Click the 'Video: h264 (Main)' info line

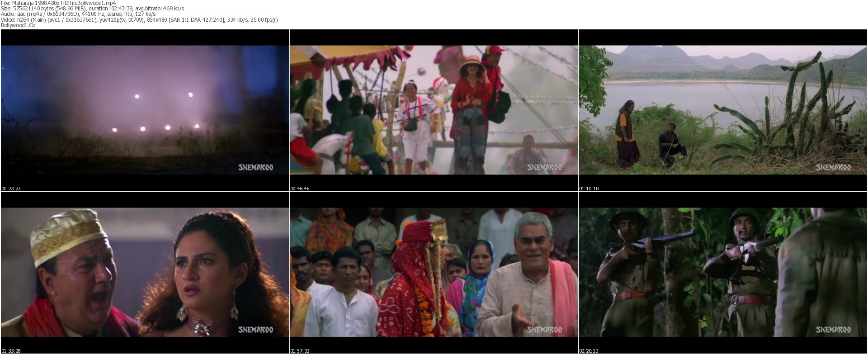(139, 20)
